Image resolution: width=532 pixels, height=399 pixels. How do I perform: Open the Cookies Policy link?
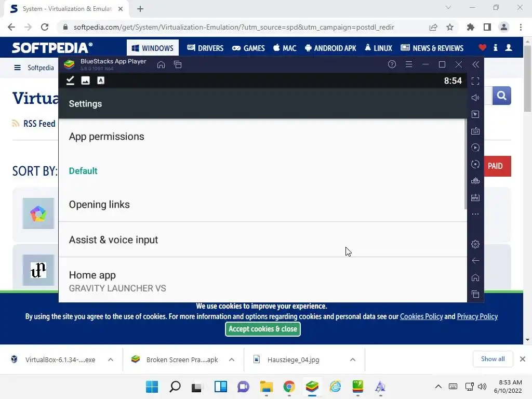click(421, 316)
